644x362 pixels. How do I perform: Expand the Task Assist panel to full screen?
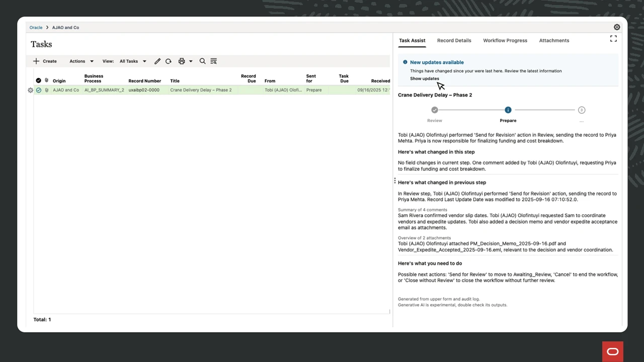(613, 38)
